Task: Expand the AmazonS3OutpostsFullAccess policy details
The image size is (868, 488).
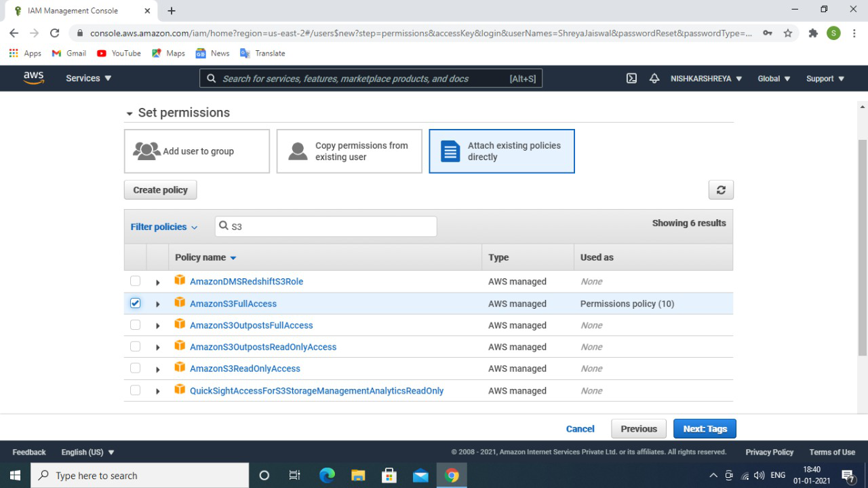Action: click(158, 326)
